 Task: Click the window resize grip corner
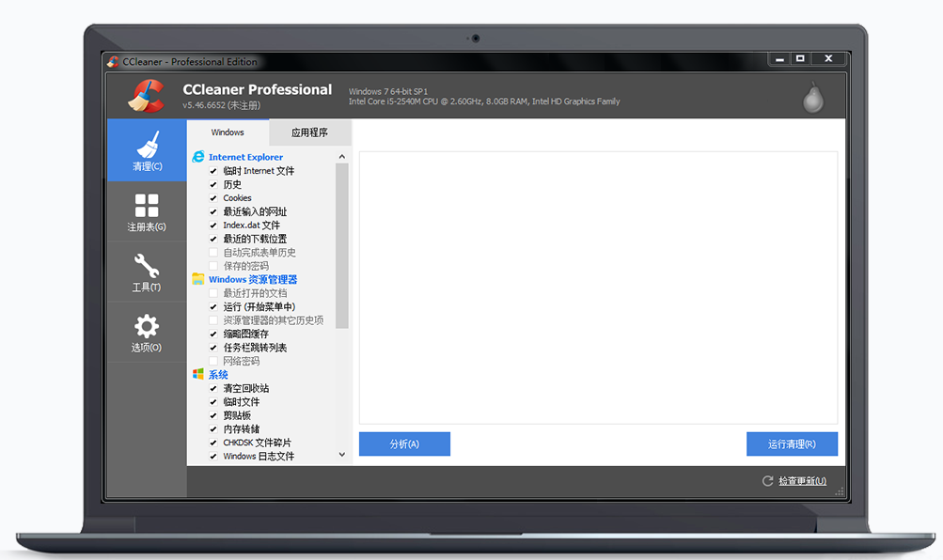click(840, 491)
